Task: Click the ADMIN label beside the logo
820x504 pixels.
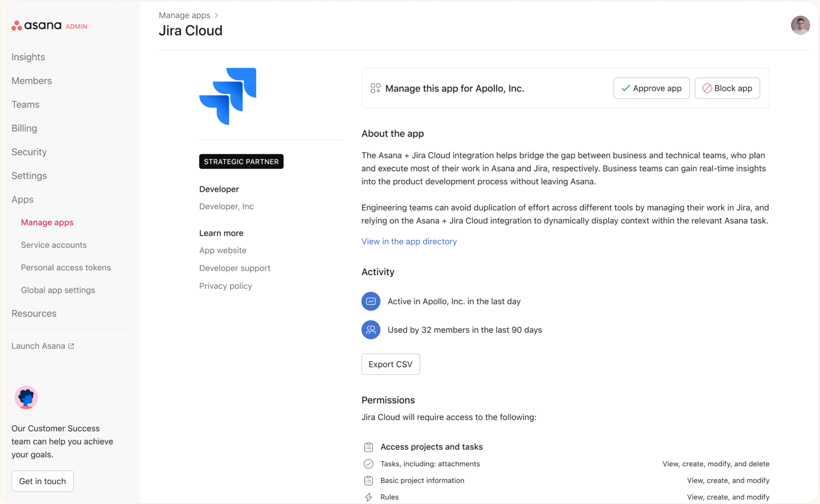Action: point(77,27)
